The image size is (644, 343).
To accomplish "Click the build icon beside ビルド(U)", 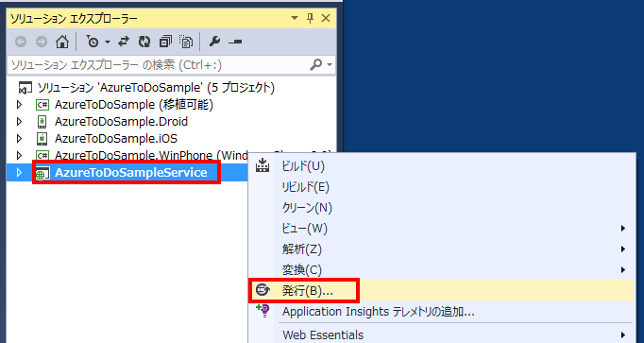I will coord(263,165).
